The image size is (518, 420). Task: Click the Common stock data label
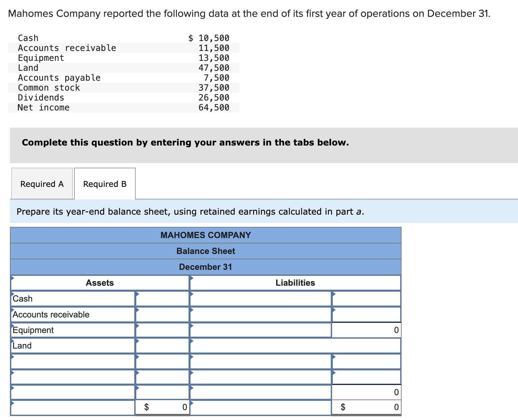49,88
